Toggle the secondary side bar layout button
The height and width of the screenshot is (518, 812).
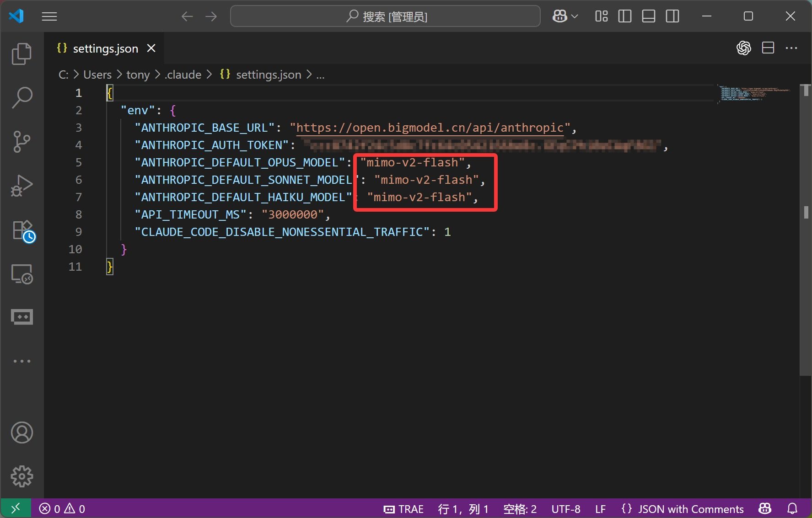click(672, 16)
